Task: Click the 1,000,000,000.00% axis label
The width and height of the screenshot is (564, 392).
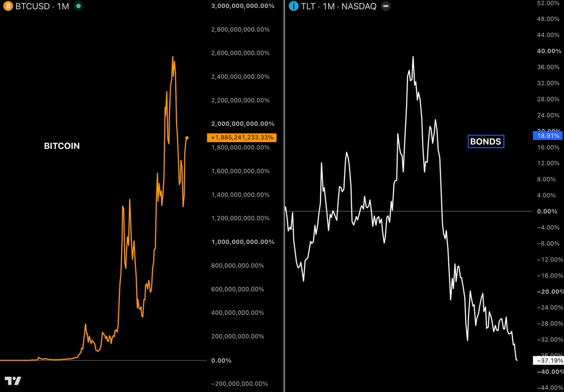Action: [243, 242]
